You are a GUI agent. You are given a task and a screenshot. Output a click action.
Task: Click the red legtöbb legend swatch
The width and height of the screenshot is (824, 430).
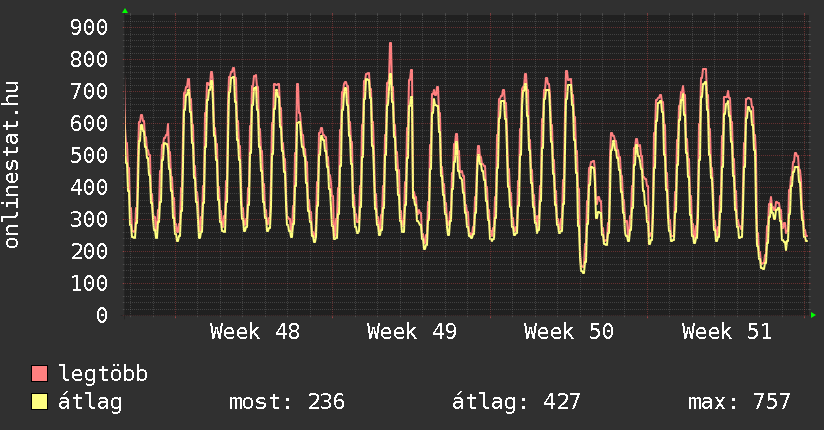tap(40, 374)
